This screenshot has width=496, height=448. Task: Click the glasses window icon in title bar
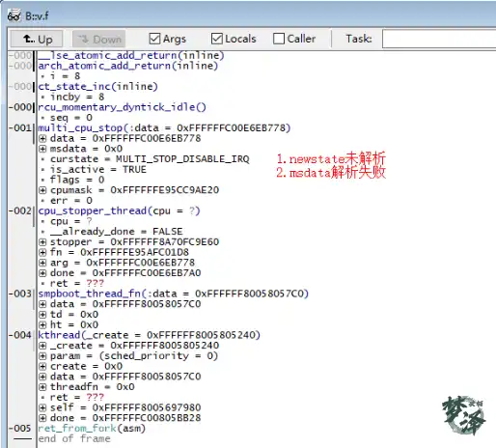tap(14, 15)
